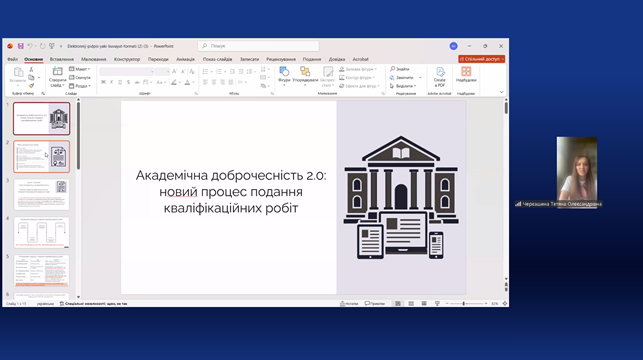The image size is (643, 360).
Task: Open the font name combo box
Action: coord(127,72)
